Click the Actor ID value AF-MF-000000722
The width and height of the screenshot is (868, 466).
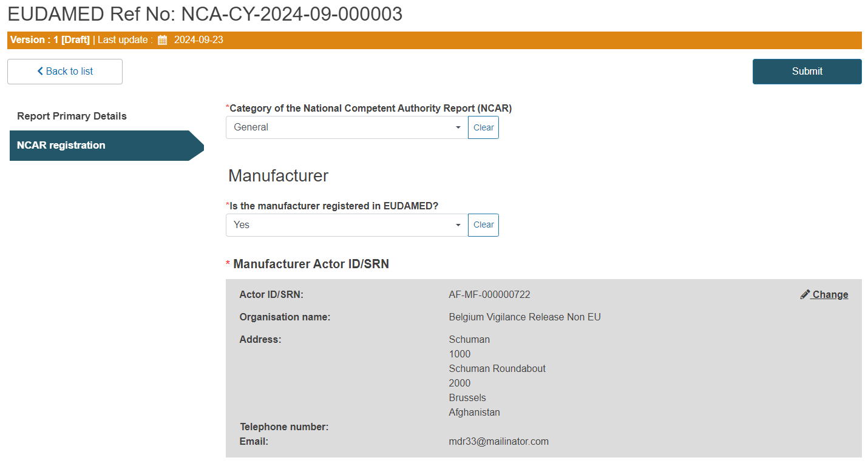[x=489, y=294]
